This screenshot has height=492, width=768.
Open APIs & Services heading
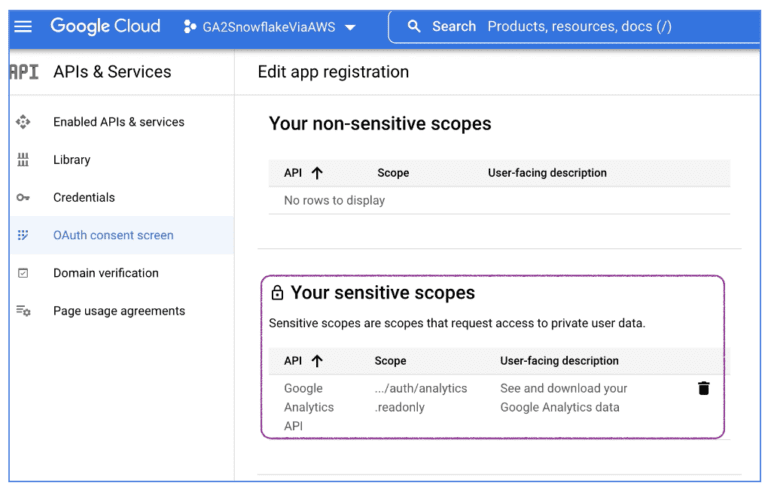click(112, 72)
